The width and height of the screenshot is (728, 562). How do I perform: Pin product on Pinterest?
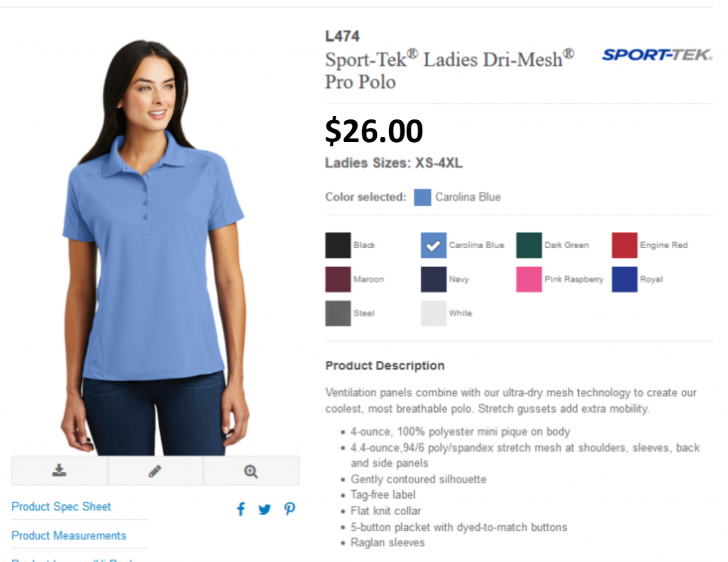[290, 509]
